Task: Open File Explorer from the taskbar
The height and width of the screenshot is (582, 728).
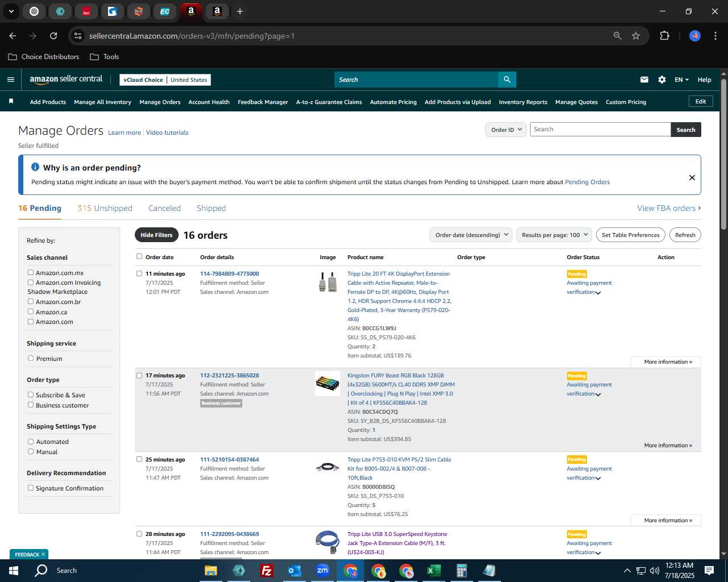Action: click(x=211, y=571)
